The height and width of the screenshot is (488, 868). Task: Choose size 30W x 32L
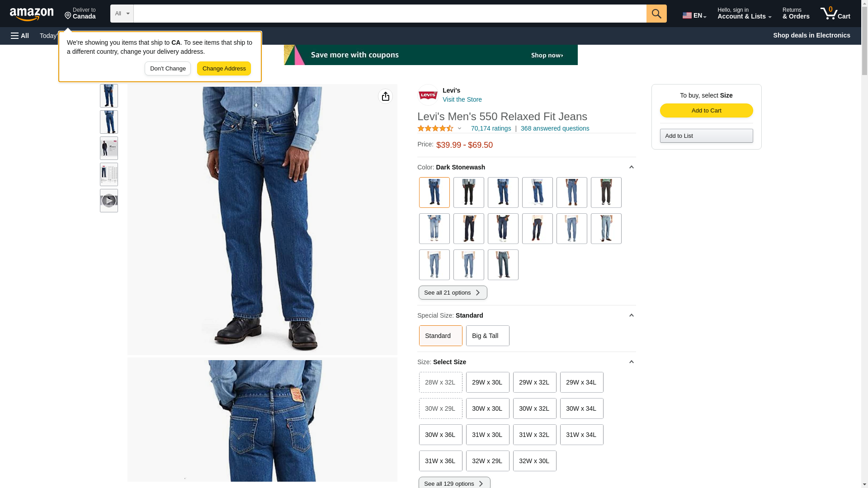point(534,408)
